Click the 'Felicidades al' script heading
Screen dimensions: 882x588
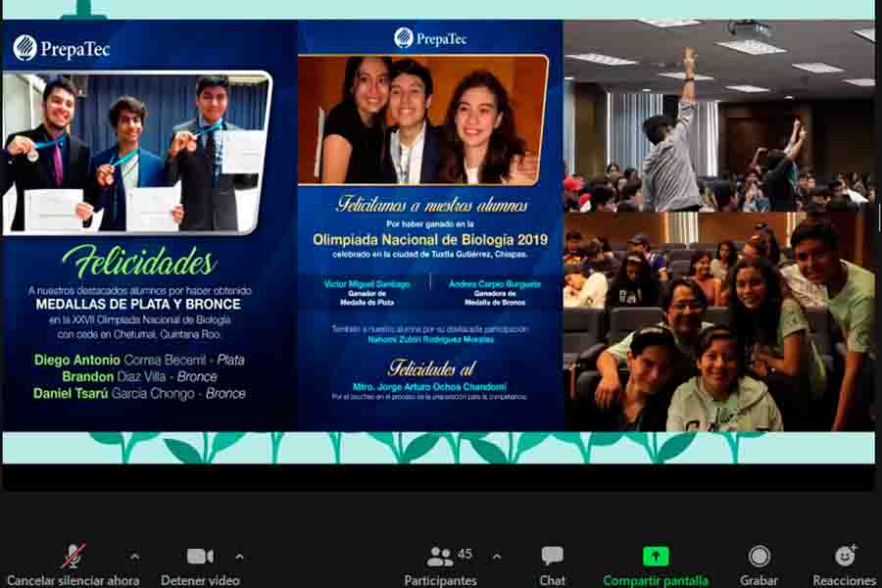[431, 368]
